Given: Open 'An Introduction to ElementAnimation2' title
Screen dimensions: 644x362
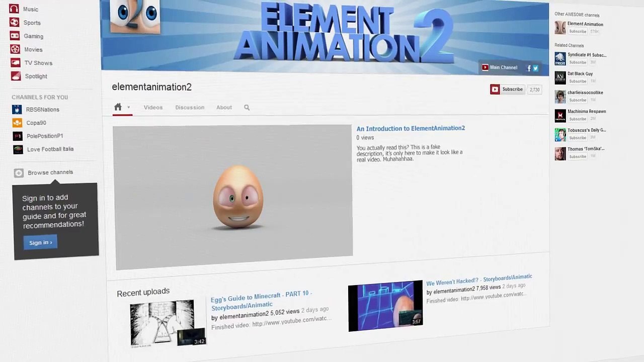Looking at the screenshot, I should (x=411, y=128).
